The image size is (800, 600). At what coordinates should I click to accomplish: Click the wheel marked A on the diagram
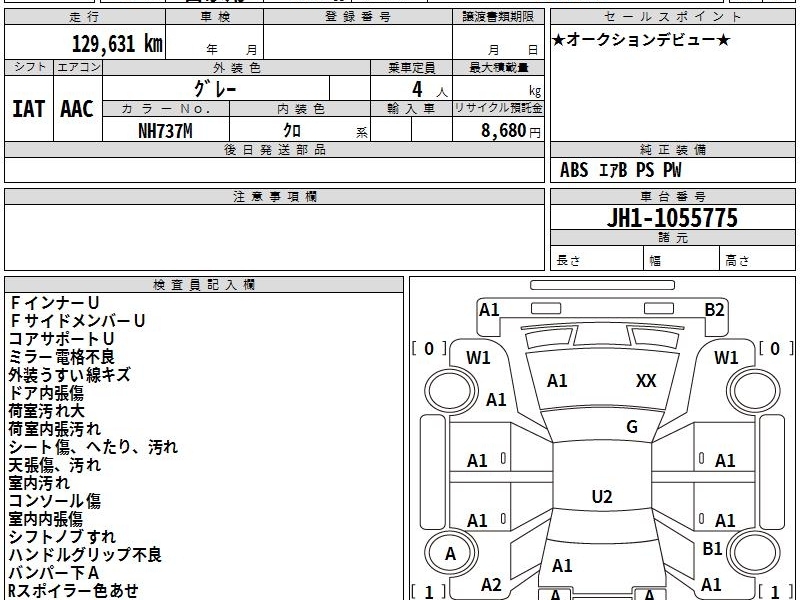[x=451, y=553]
